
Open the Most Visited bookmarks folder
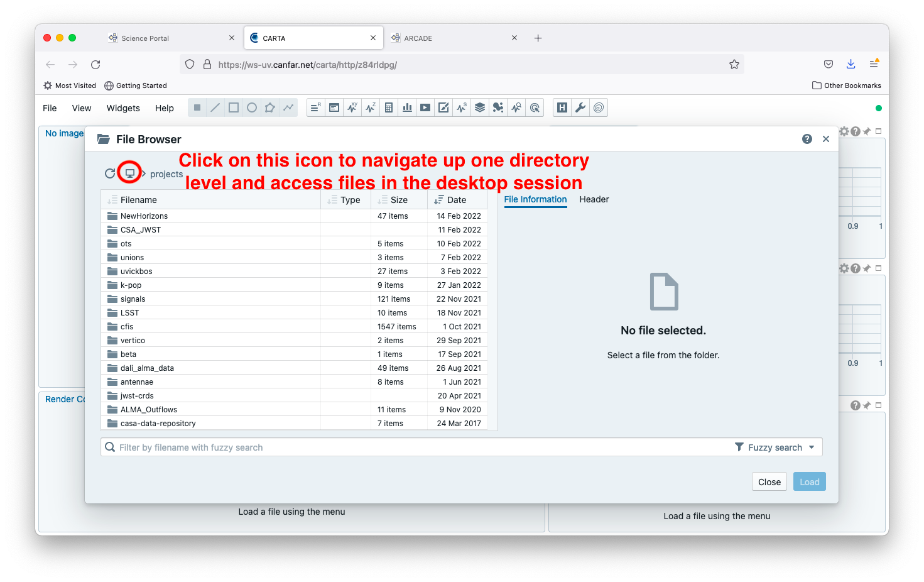click(70, 85)
